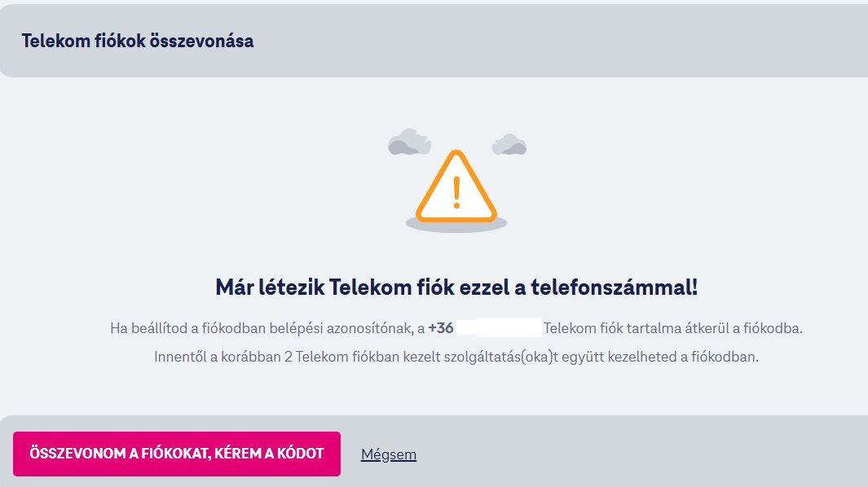The width and height of the screenshot is (868, 487).
Task: Click the right gray cloud illustration
Action: 509,144
